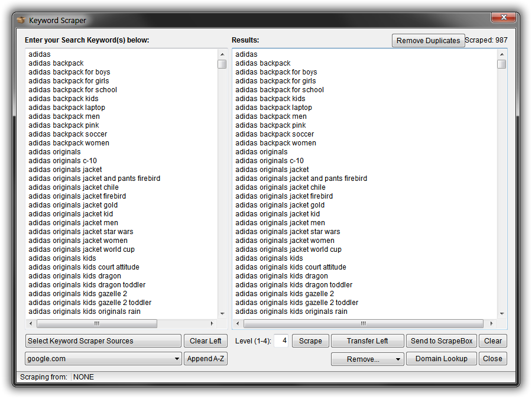Click left list horizontal scrollbar thumb

pos(97,324)
